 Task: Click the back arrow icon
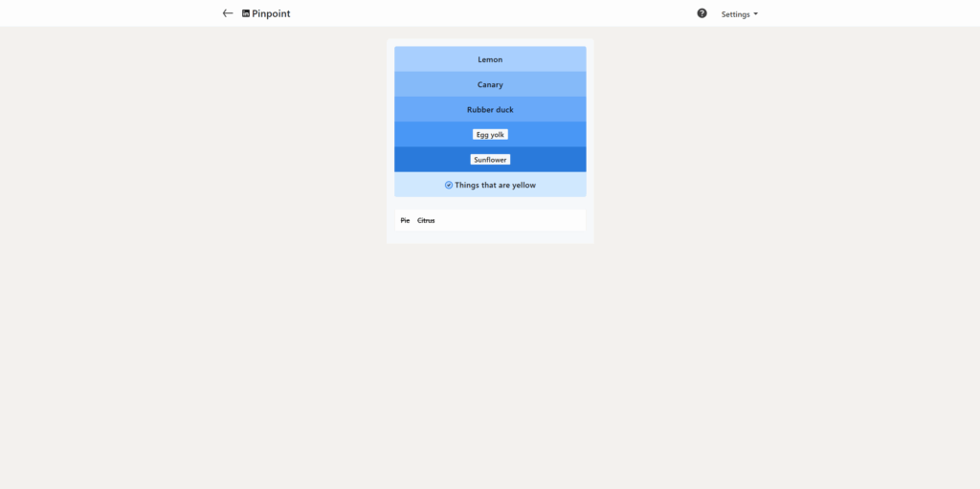(x=227, y=13)
